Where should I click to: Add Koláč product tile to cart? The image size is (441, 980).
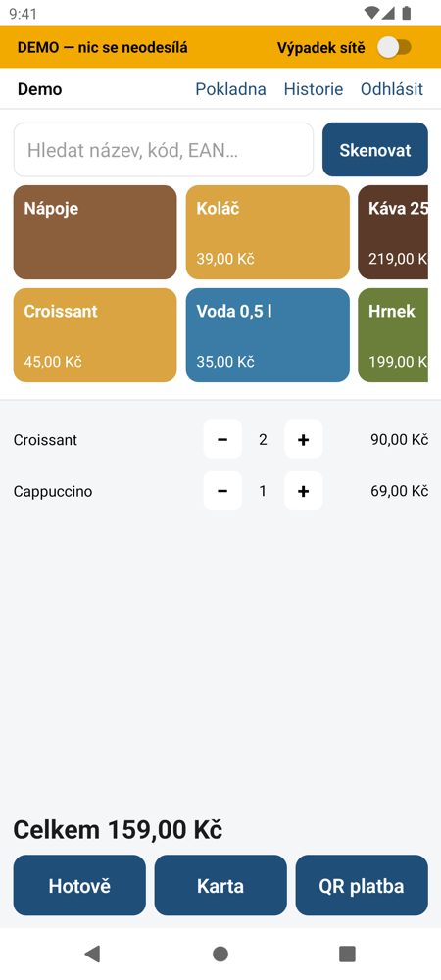(268, 232)
